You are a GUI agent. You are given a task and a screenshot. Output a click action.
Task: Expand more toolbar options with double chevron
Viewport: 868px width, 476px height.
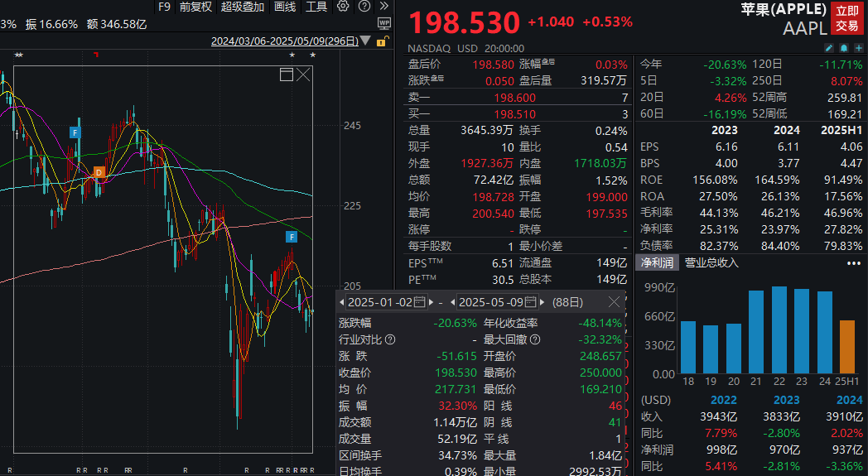click(383, 7)
